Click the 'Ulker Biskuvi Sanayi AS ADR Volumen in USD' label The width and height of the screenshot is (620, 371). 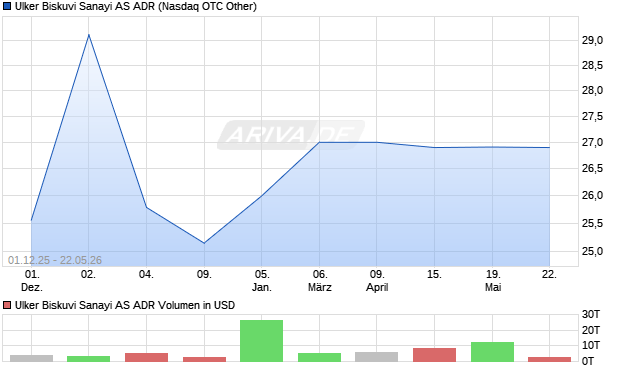click(125, 305)
